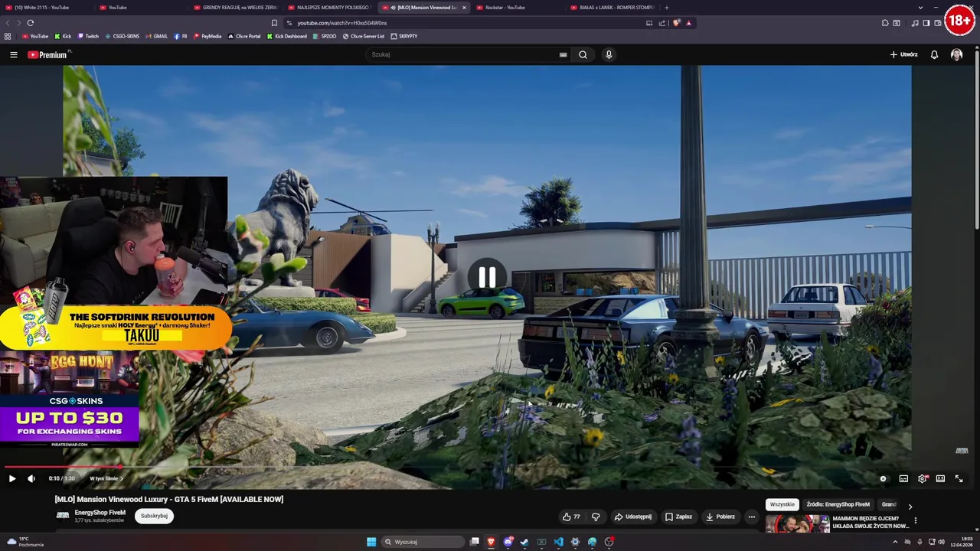Show hidden system tray icons

pyautogui.click(x=895, y=542)
